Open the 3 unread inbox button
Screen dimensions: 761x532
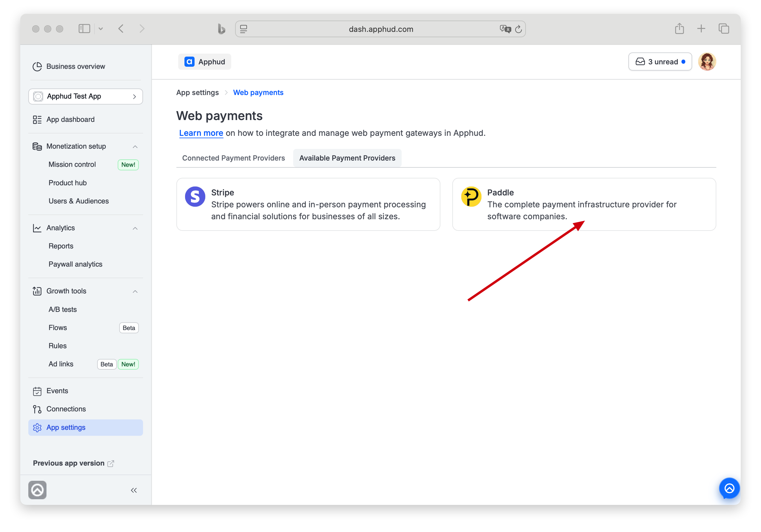(660, 62)
